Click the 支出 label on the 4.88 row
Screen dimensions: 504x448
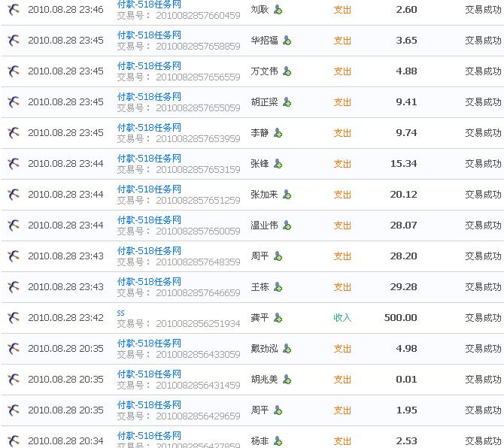tap(342, 71)
